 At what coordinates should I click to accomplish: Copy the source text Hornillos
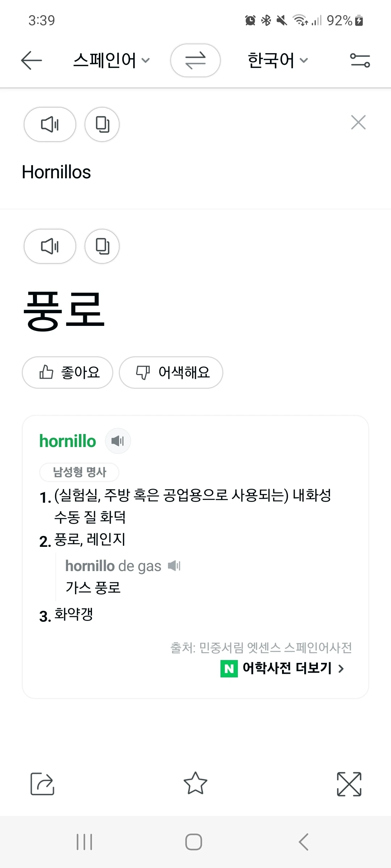tap(102, 124)
